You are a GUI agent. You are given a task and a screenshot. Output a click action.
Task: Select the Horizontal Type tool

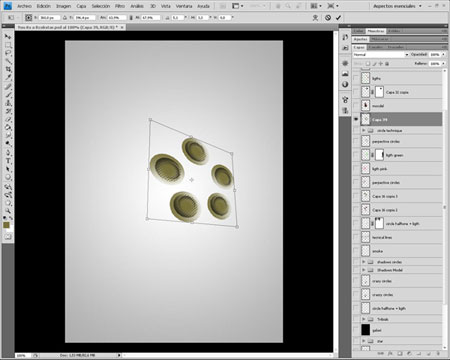[x=8, y=161]
